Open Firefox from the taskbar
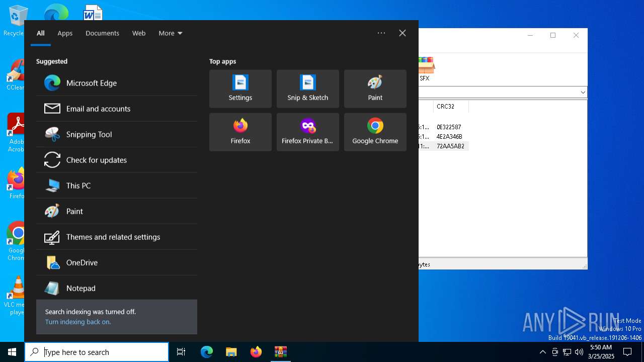This screenshot has height=362, width=644. (256, 352)
